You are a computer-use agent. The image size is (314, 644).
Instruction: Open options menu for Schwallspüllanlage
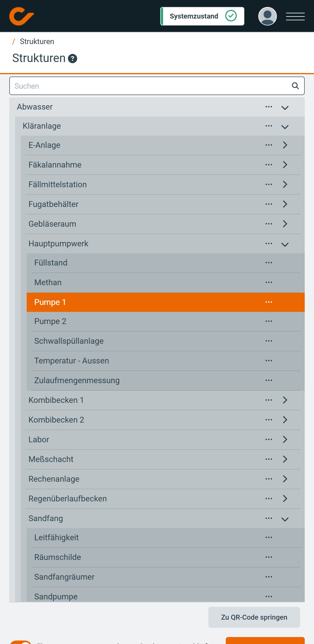coord(269,341)
